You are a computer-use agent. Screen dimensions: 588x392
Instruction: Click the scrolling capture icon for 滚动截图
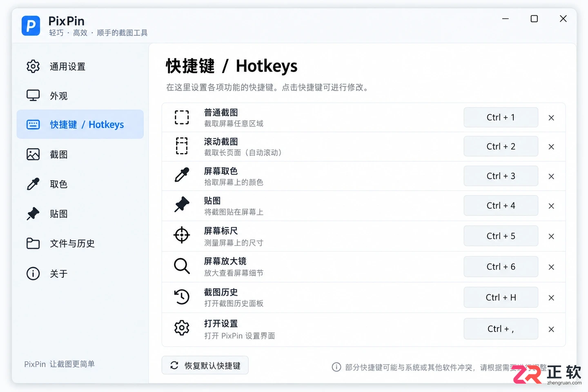(182, 146)
